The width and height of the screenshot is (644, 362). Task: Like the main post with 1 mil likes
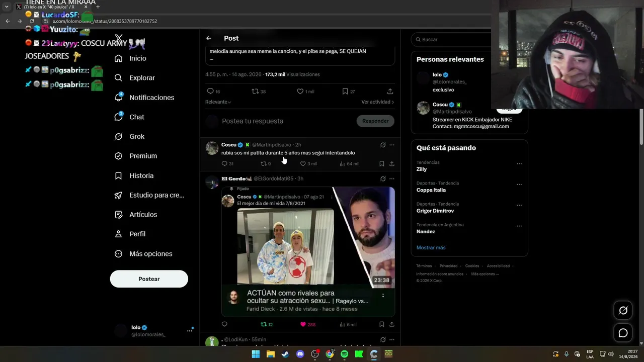[305, 92]
